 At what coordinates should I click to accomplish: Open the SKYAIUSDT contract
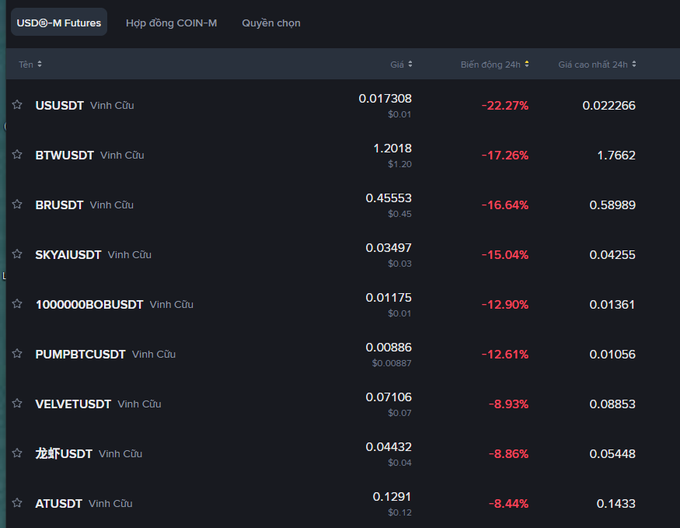[68, 255]
